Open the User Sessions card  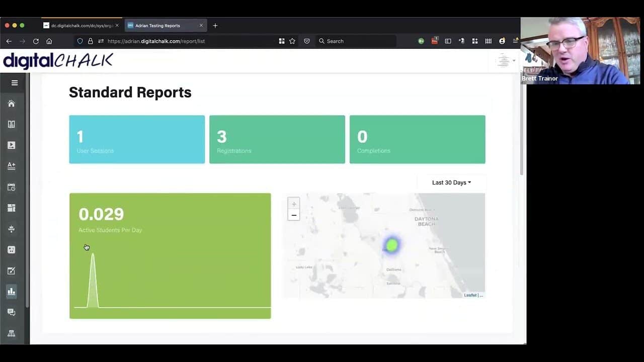tap(137, 139)
